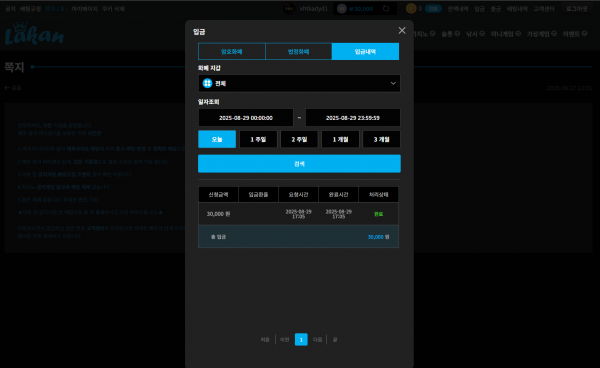Close the 입금 deposit dialog
The width and height of the screenshot is (600, 368).
pos(402,31)
